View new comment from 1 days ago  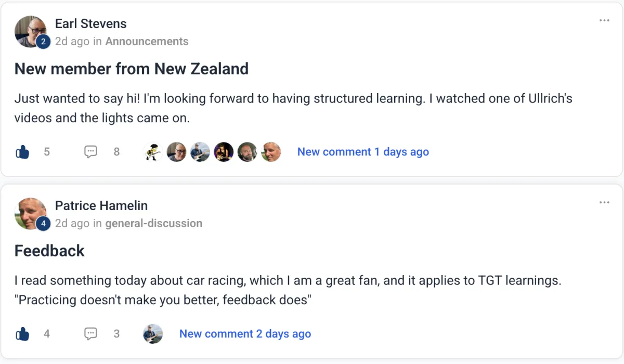click(363, 152)
